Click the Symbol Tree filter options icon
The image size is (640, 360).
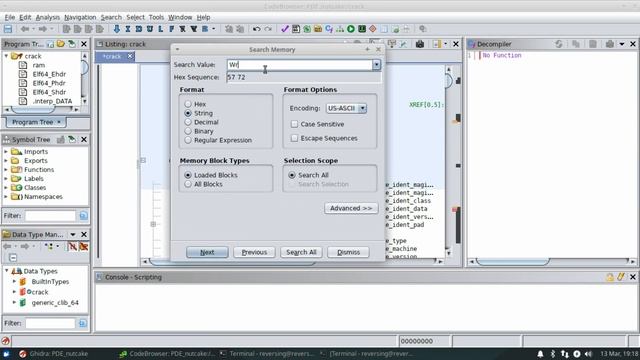[x=83, y=216]
